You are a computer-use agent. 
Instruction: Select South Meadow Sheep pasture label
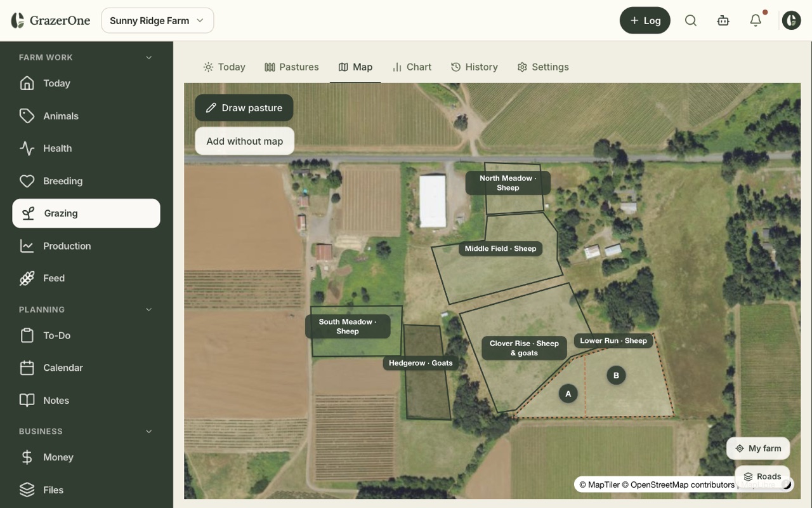348,326
